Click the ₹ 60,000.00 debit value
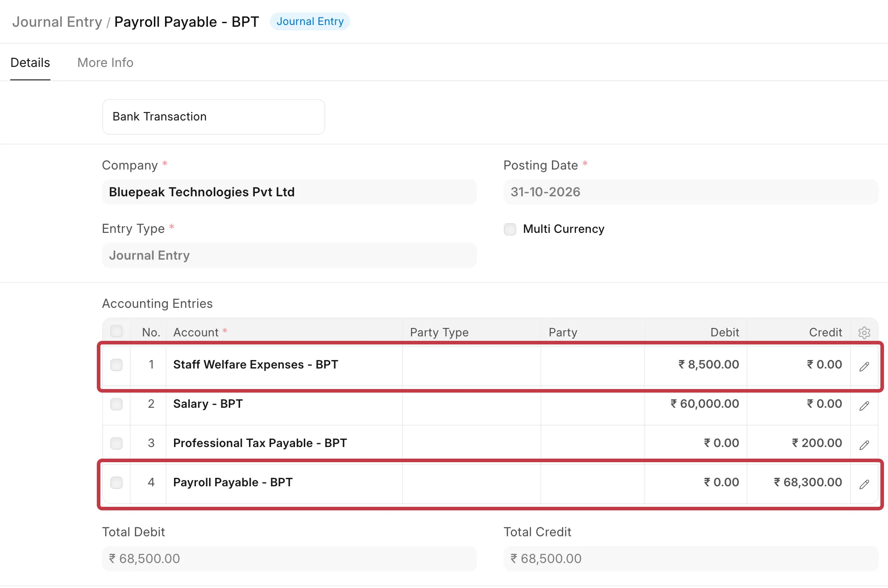Screen dimensions: 888x588 click(x=705, y=404)
